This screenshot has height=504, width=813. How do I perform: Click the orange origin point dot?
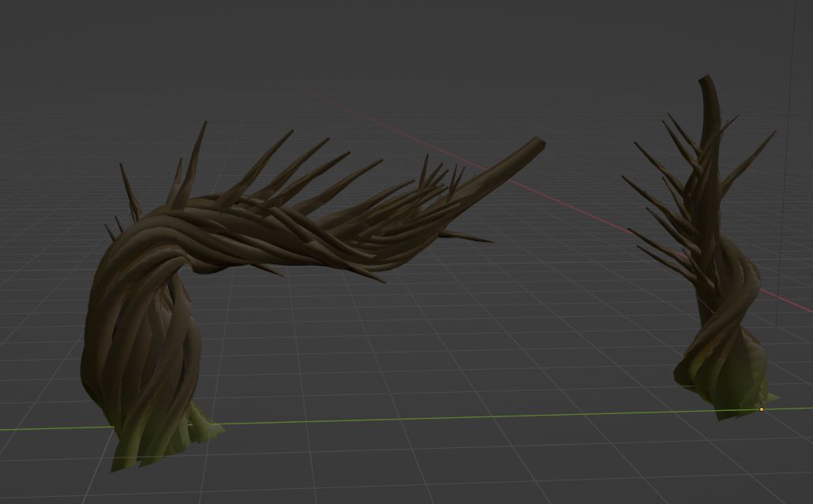(x=762, y=409)
